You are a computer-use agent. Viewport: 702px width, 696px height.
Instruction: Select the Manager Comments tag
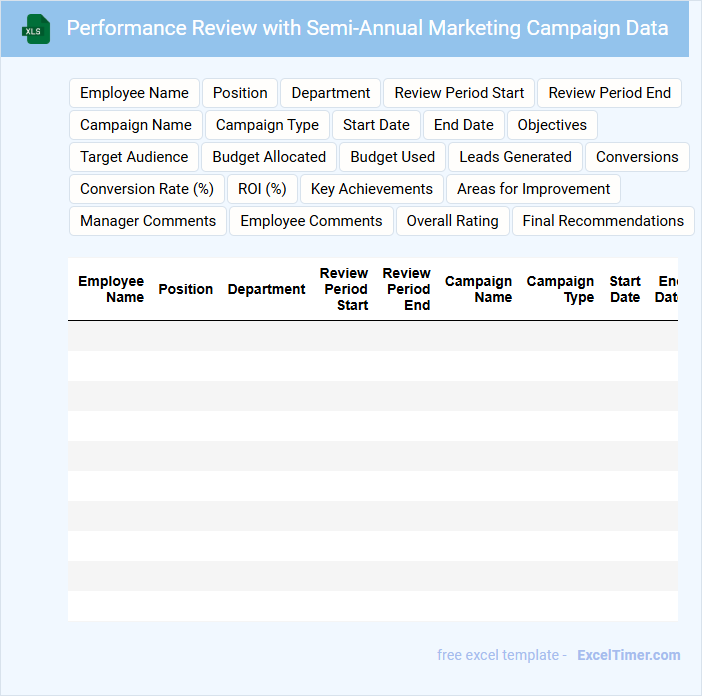tap(148, 221)
